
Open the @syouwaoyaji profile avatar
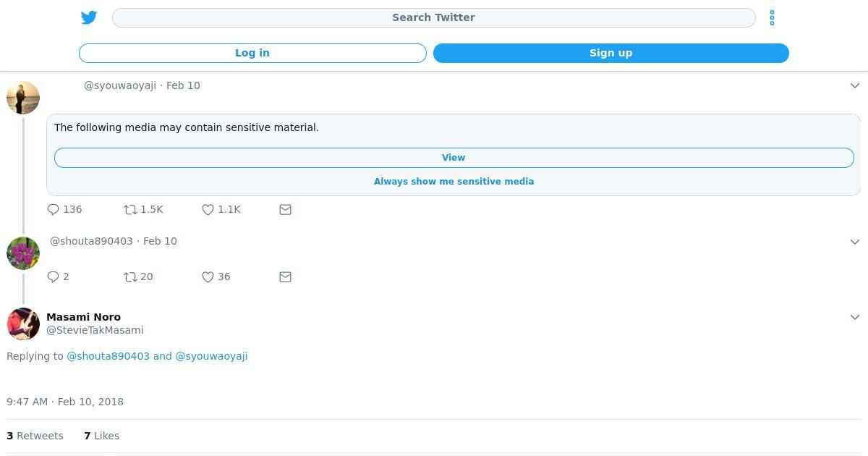click(x=23, y=98)
